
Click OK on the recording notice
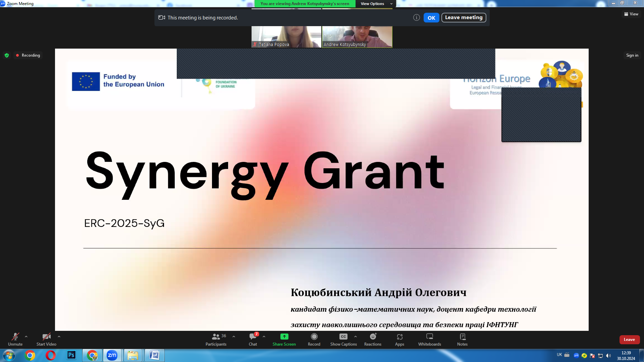(x=431, y=18)
